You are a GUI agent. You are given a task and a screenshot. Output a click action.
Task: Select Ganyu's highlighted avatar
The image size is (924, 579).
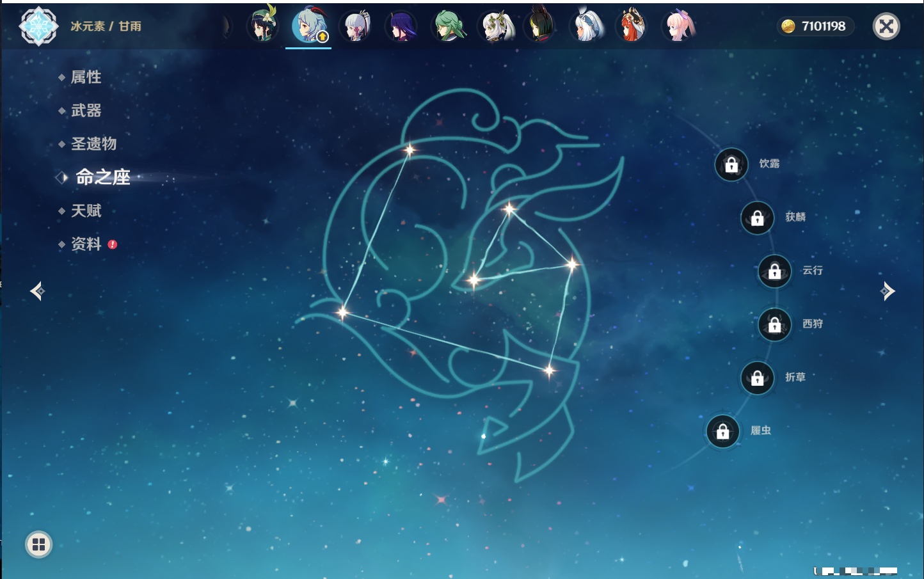(308, 26)
